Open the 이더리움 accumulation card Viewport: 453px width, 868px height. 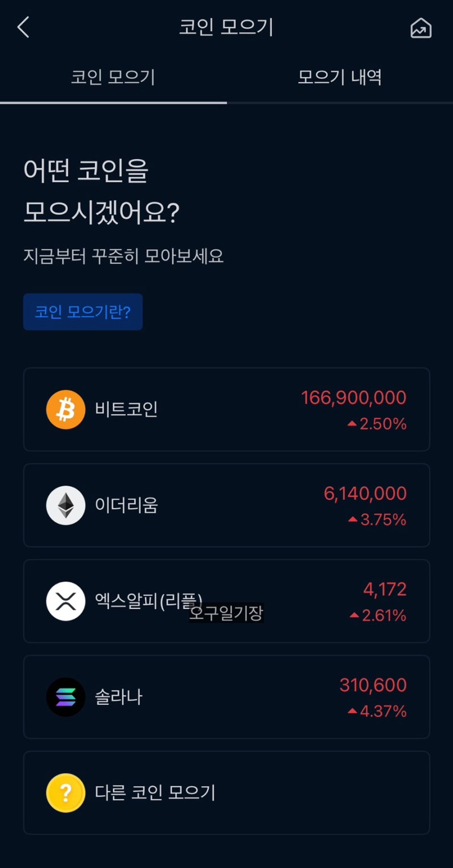pyautogui.click(x=226, y=505)
